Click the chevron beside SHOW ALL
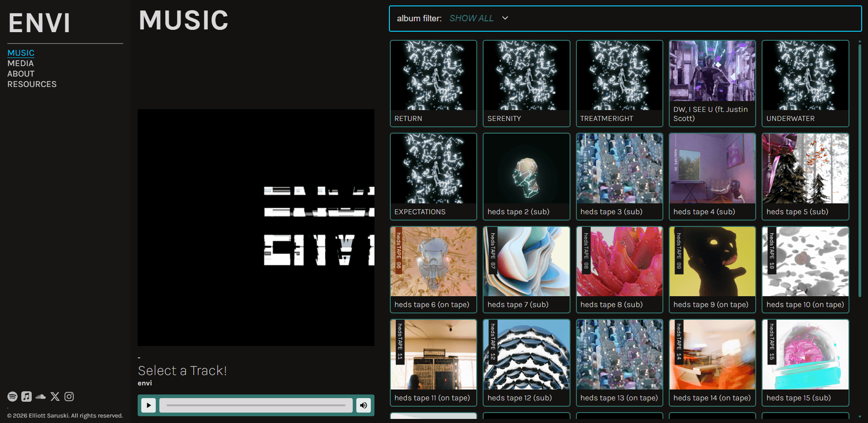 pos(505,18)
